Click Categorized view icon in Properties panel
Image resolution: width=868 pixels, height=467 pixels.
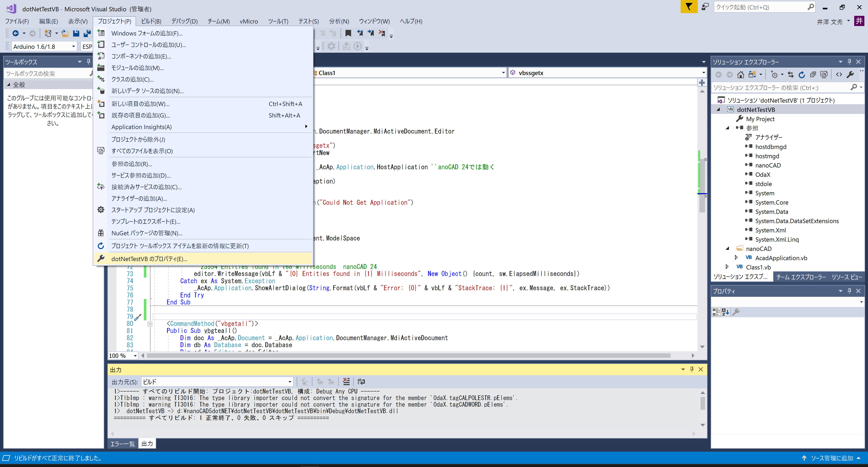(716, 312)
